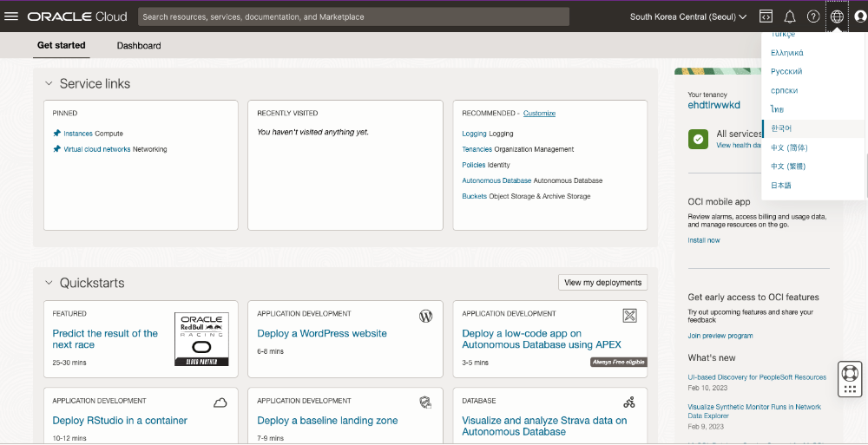Open UI-based Discovery for PeopleSoft Resources
868x445 pixels.
point(757,377)
